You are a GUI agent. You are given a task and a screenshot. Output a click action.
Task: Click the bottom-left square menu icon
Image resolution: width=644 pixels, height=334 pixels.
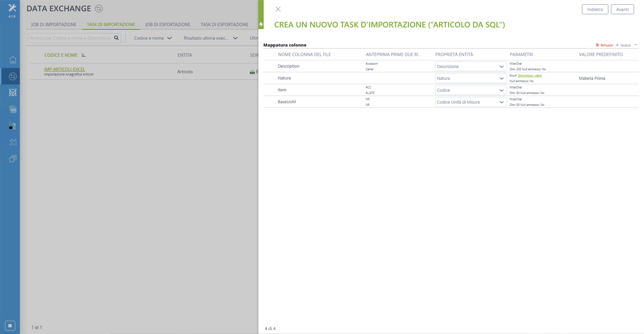coord(10,326)
